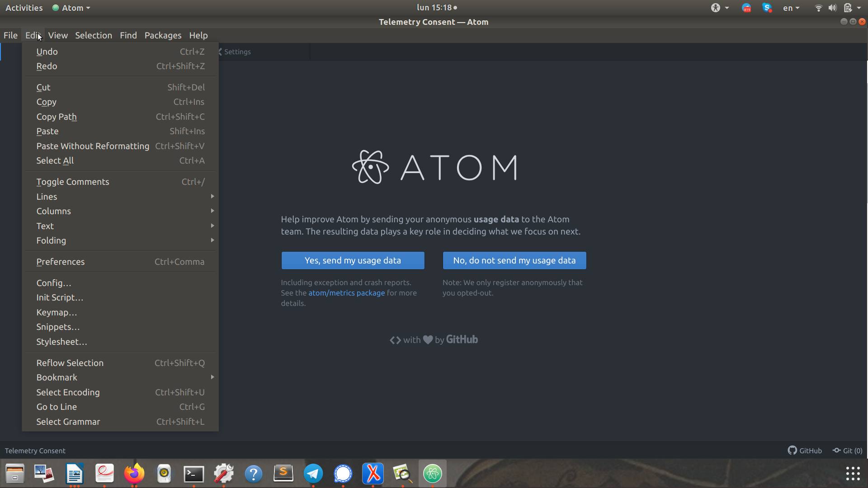The width and height of the screenshot is (868, 488).
Task: Click Telemetry Consent in status bar
Action: (x=35, y=450)
